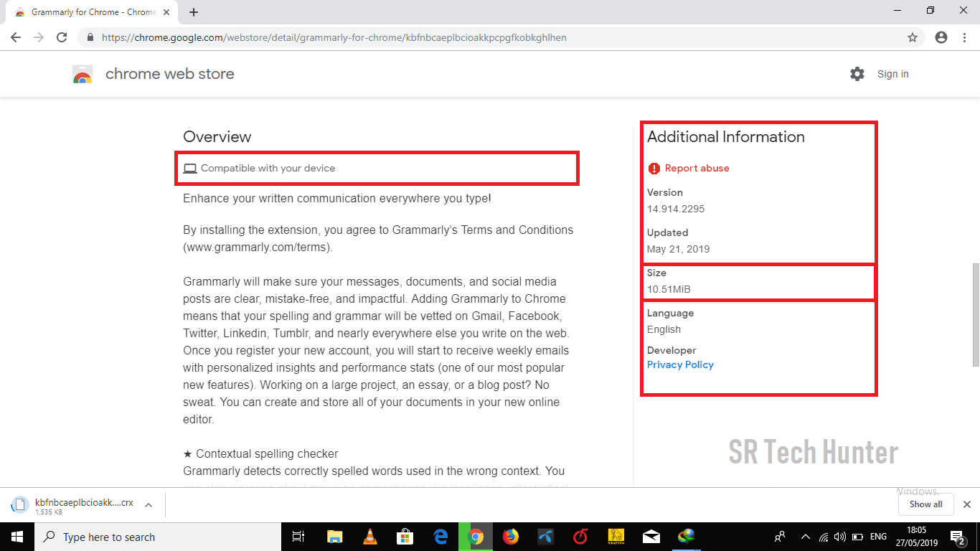Bookmark this page with the star icon
Screen dimensions: 980x551
point(913,37)
